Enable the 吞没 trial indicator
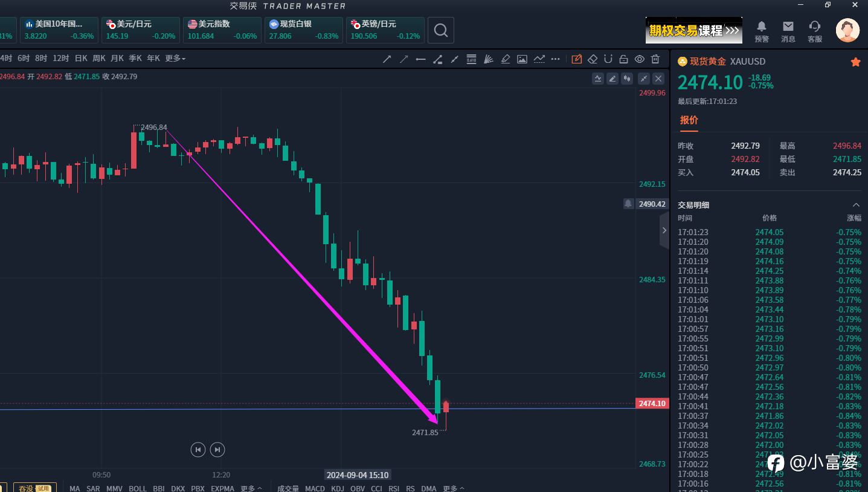This screenshot has height=492, width=868. pyautogui.click(x=34, y=488)
